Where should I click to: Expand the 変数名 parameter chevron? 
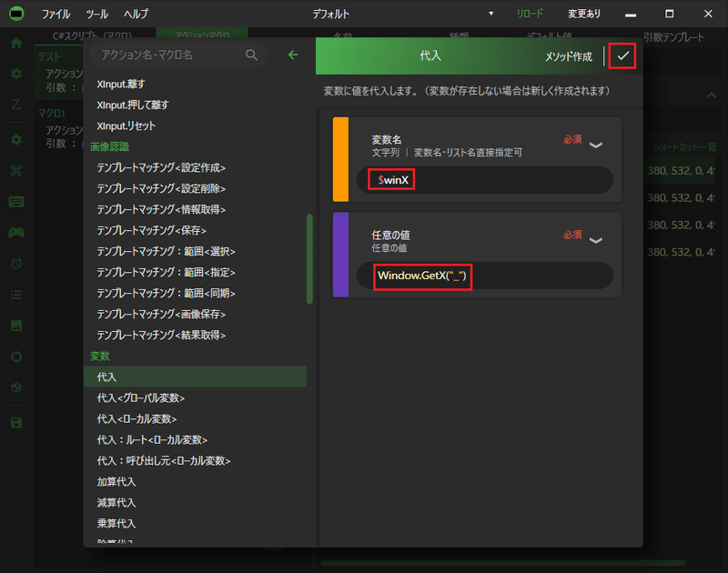[596, 146]
